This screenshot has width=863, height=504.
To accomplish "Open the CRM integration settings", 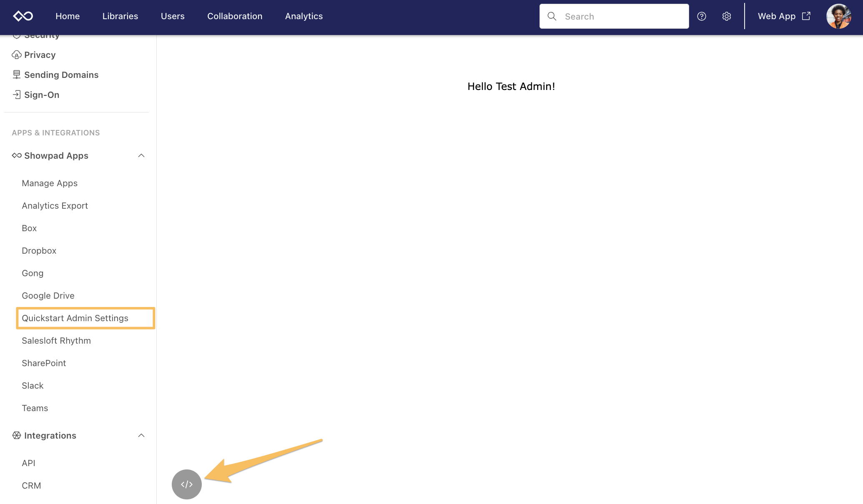I will 31,485.
